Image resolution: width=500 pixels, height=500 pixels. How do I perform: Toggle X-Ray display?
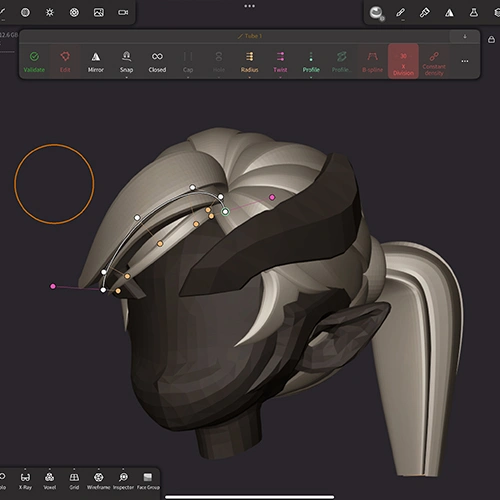click(x=25, y=481)
